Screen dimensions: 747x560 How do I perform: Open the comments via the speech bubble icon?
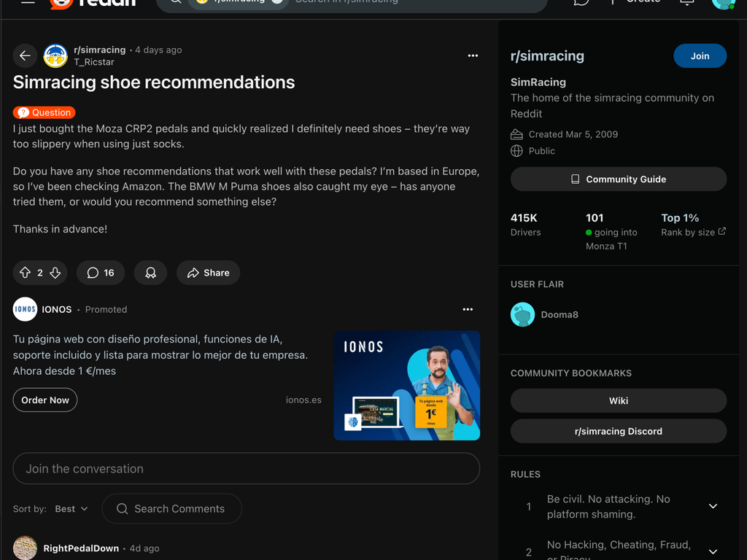100,272
